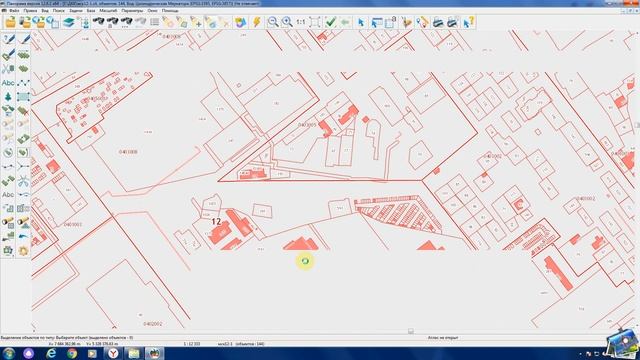640x360 pixels.
Task: Open the Задачи menu
Action: (x=76, y=11)
